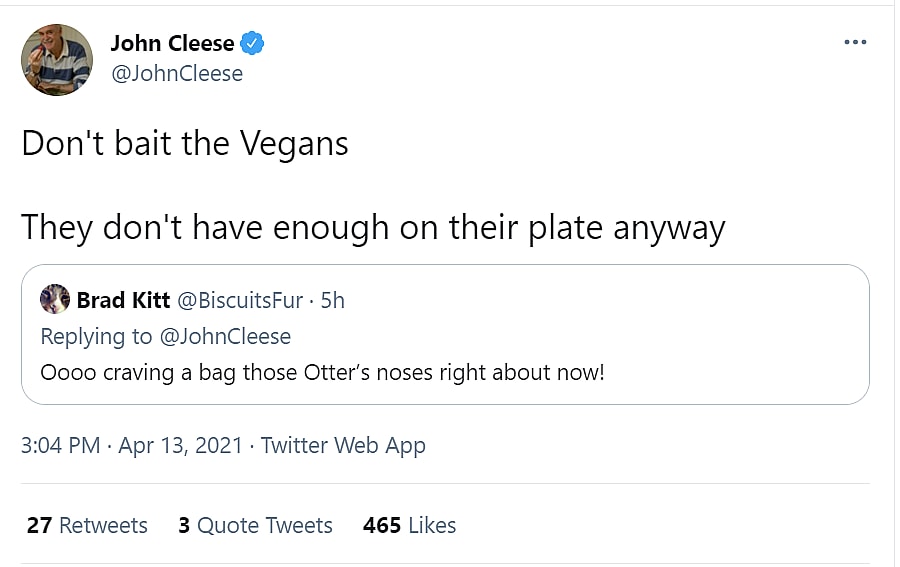Screen dimensions: 900x567
Task: Open the @JohnCleese handle under the name
Action: 176,73
